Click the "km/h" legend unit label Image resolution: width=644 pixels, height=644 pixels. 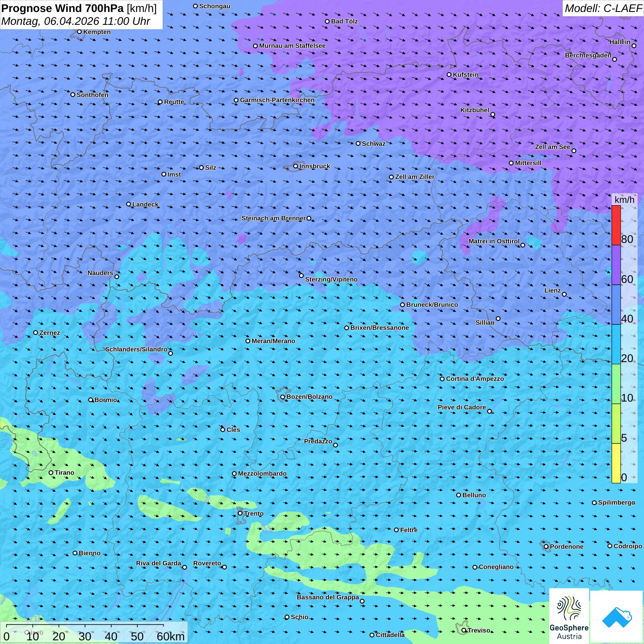click(x=624, y=200)
